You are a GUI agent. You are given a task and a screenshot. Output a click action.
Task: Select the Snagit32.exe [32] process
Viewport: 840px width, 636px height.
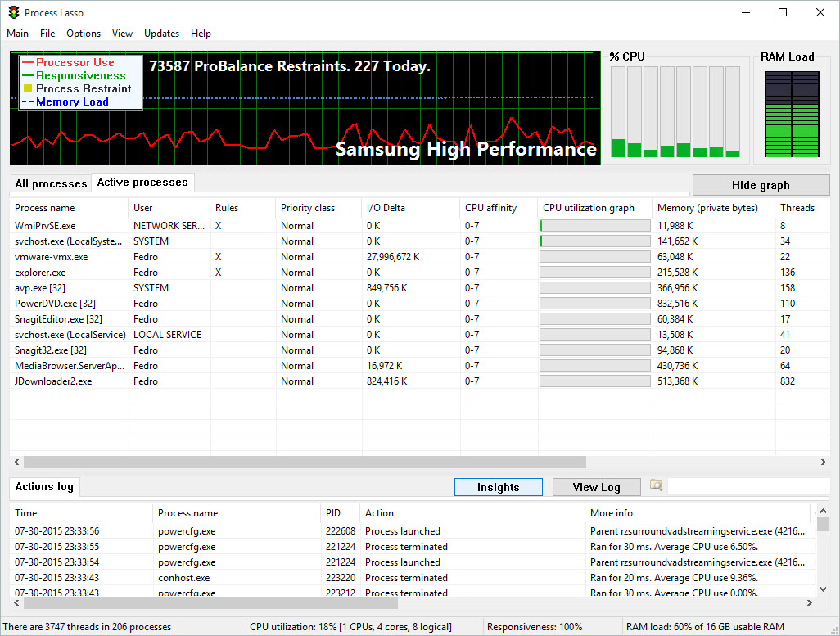419,350
